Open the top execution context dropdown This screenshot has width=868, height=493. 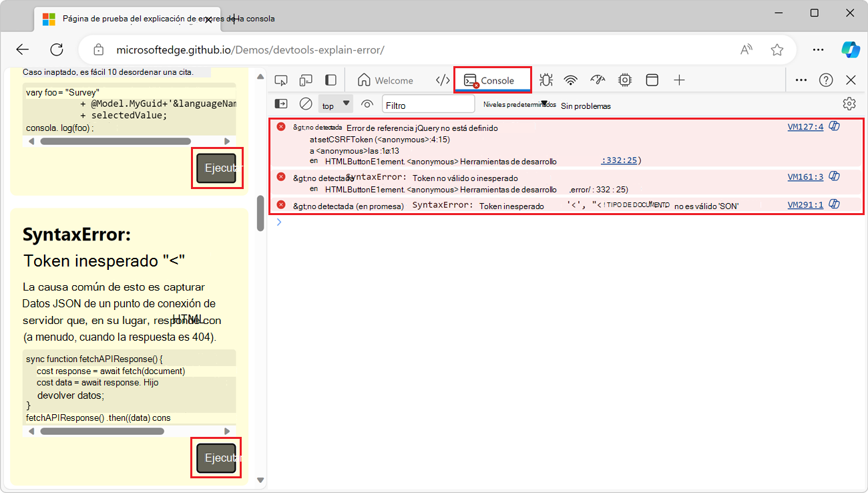pos(336,104)
